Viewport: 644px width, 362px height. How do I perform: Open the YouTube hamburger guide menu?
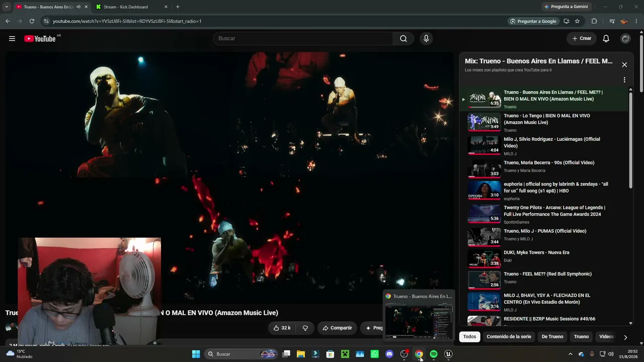coord(12,39)
